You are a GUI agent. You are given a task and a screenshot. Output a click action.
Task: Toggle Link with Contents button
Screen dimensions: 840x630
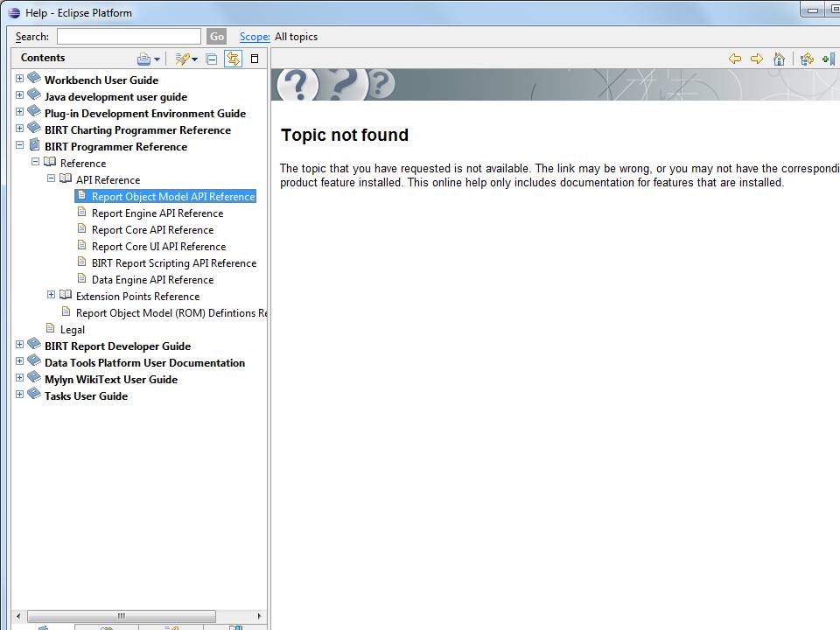click(233, 59)
